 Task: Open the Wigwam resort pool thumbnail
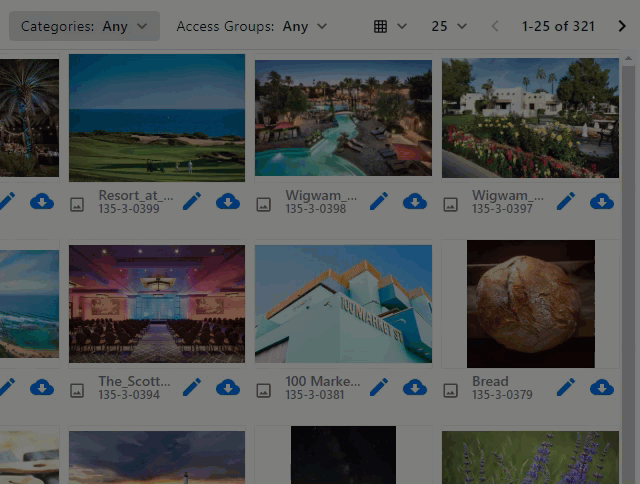pyautogui.click(x=343, y=118)
